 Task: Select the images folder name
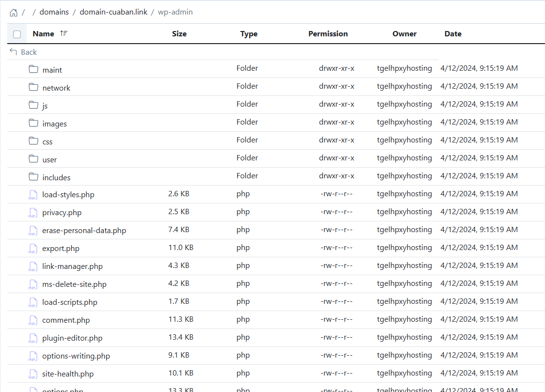coord(55,125)
